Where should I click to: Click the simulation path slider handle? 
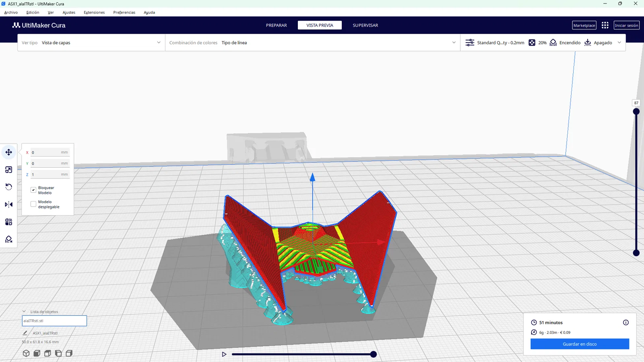point(374,354)
